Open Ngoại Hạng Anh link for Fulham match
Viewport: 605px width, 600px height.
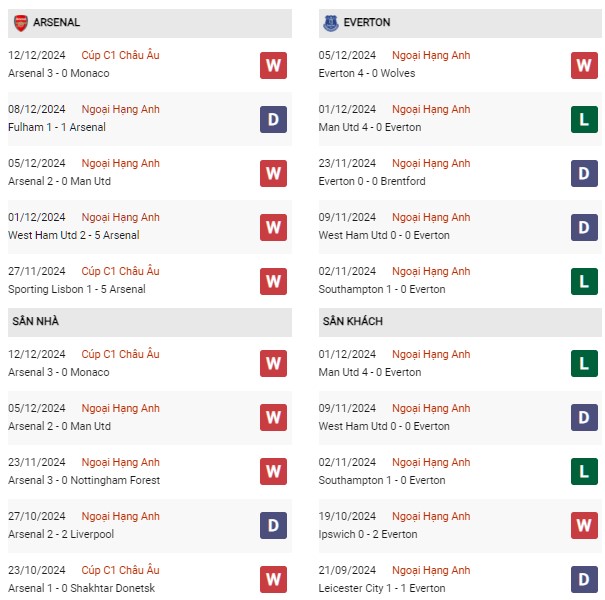[x=120, y=109]
